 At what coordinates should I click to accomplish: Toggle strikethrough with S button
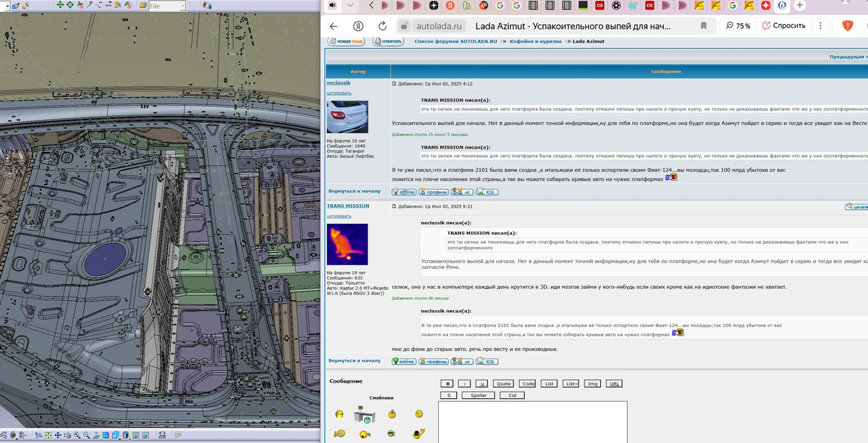pyautogui.click(x=448, y=395)
